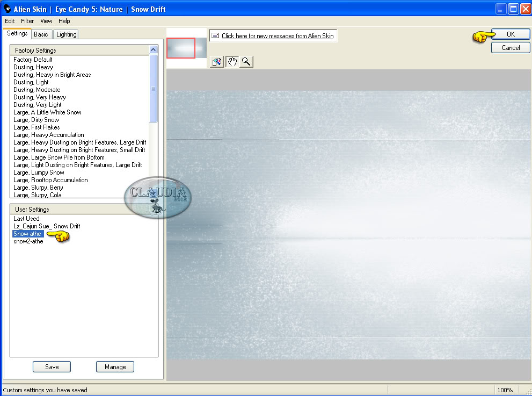Screen dimensions: 532x396
Task: Click the navigator preview thumbnail
Action: (187, 47)
